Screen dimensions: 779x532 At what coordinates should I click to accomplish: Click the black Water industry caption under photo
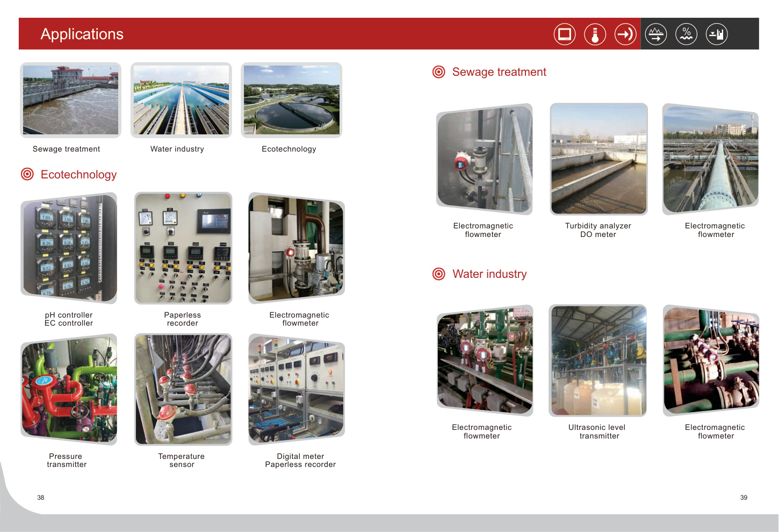[177, 149]
